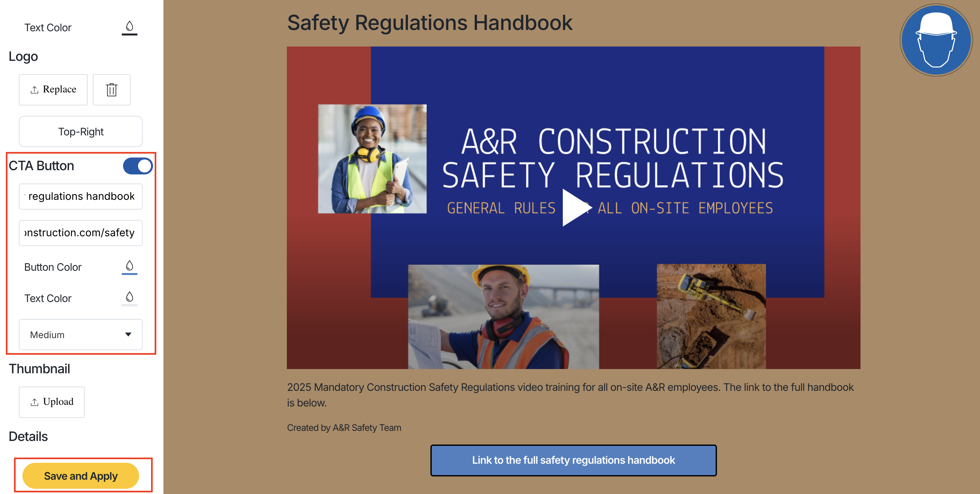
Task: Click the CTA URL input field
Action: click(x=81, y=233)
